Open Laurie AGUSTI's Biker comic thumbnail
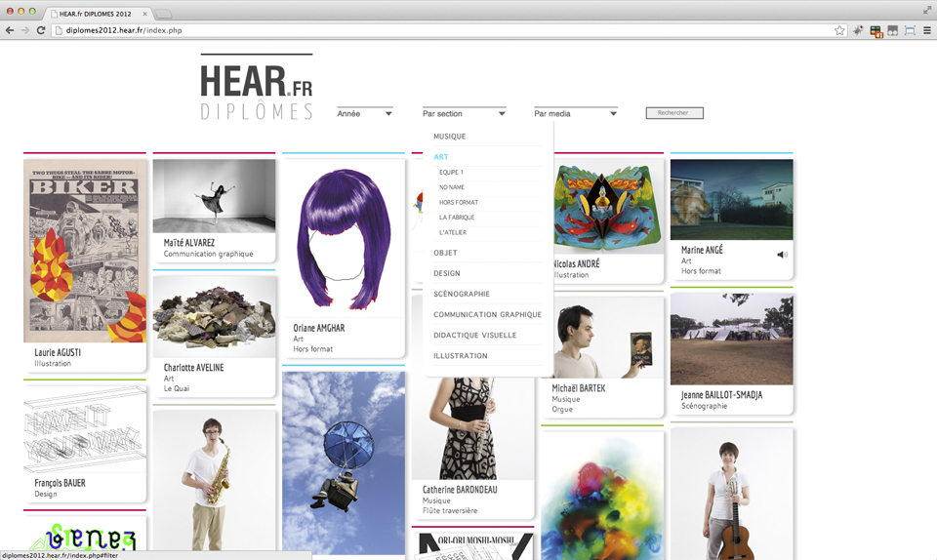 point(85,251)
